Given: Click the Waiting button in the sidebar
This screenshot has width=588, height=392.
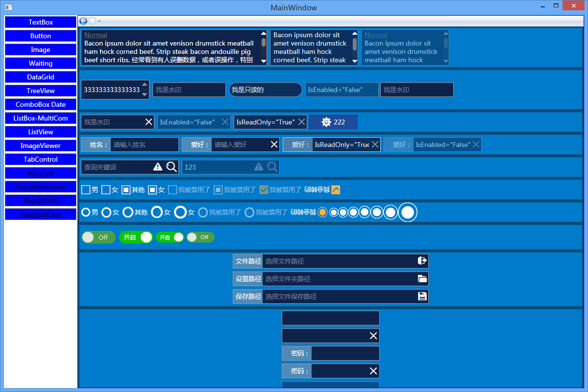Looking at the screenshot, I should point(40,63).
